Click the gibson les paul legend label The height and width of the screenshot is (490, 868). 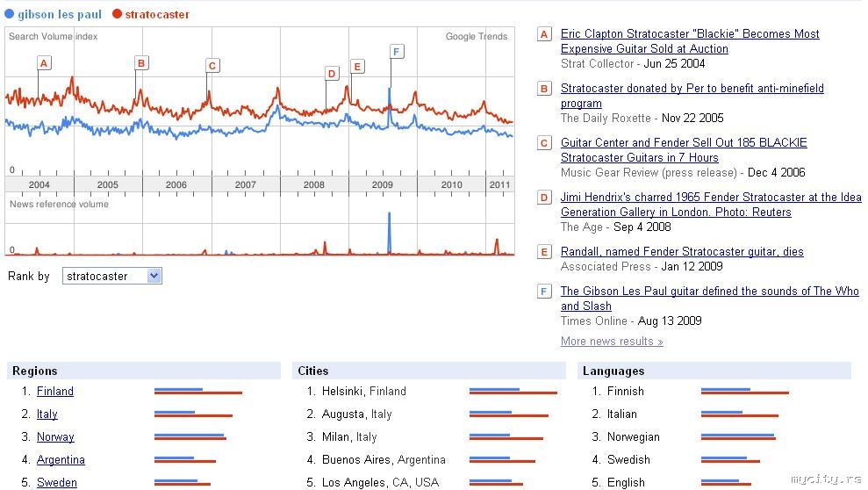coord(60,14)
